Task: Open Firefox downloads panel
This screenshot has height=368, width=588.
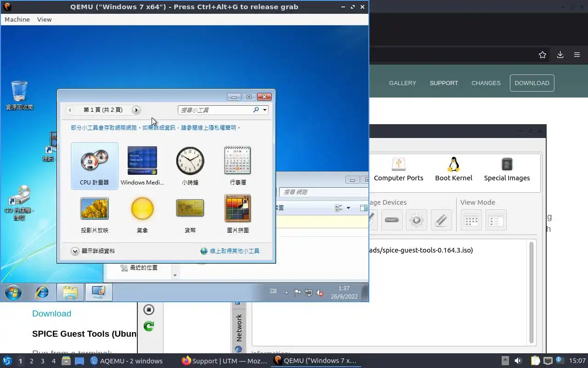Action: (560, 55)
